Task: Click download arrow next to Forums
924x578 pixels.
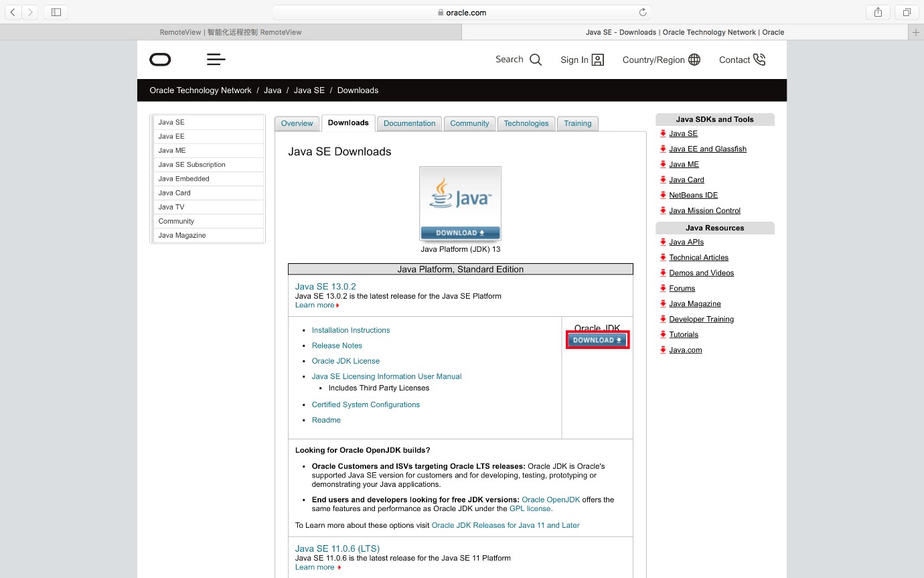Action: [663, 288]
